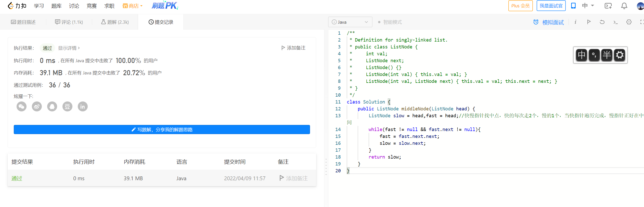Viewport: 644px width, 207px height.
Task: Open the 学习 menu
Action: point(39,6)
